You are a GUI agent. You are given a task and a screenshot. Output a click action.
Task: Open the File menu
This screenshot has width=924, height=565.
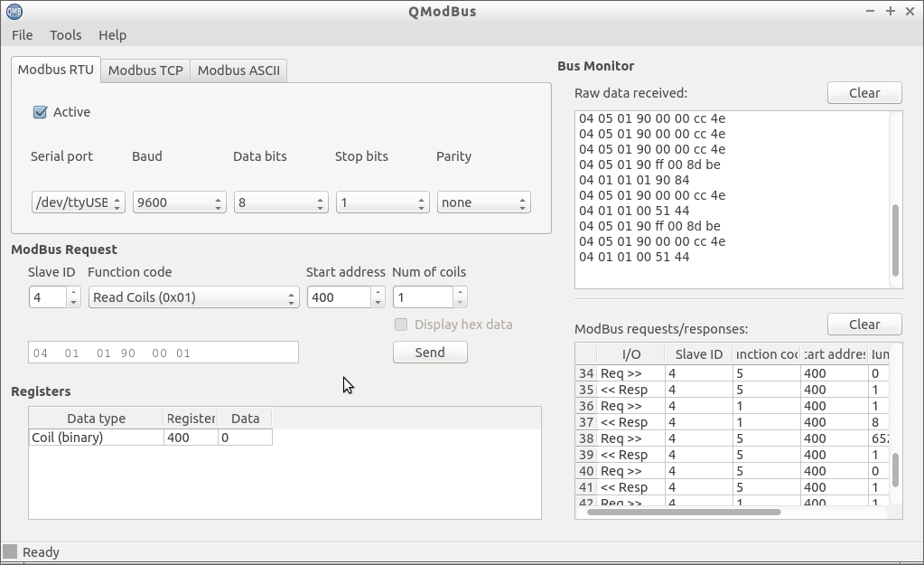click(x=22, y=35)
